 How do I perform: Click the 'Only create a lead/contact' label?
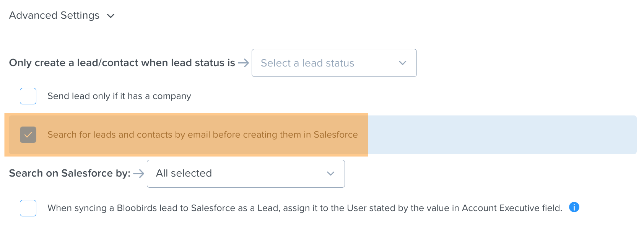point(122,63)
